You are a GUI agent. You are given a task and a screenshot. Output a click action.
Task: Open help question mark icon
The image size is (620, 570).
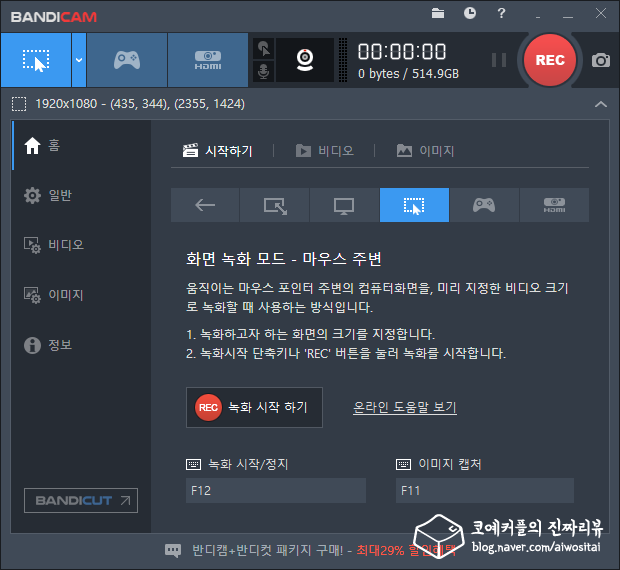(x=501, y=13)
